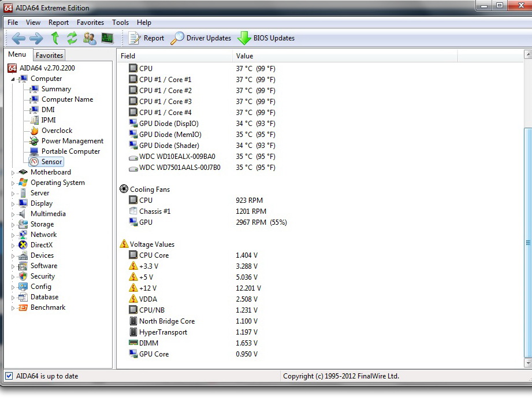The width and height of the screenshot is (532, 412).
Task: Open the users icon in the toolbar
Action: pyautogui.click(x=90, y=38)
